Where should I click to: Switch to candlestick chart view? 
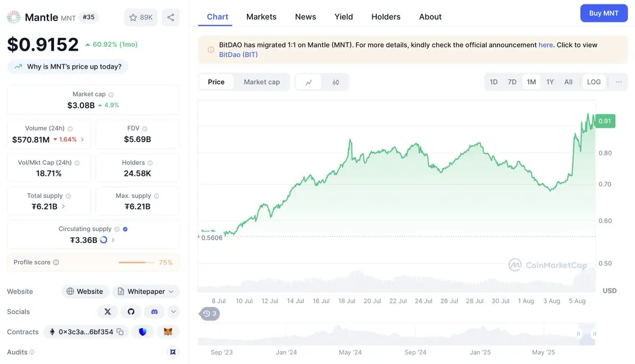tap(335, 82)
